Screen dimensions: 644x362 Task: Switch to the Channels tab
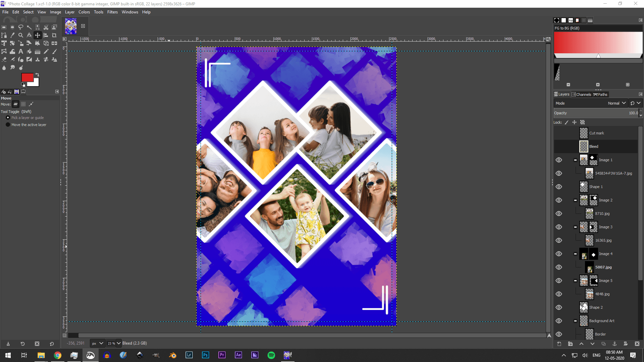click(x=581, y=94)
